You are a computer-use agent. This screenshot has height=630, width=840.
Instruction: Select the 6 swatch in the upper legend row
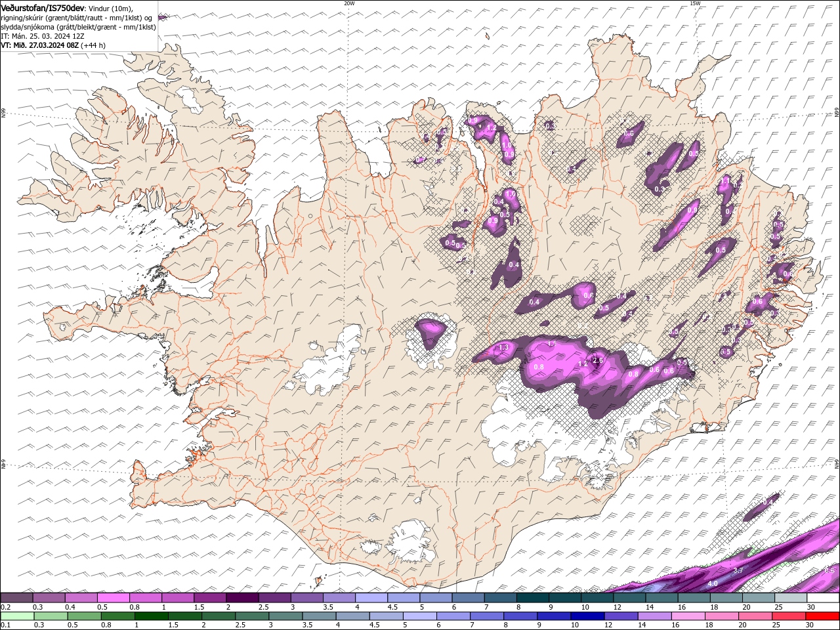pos(468,598)
